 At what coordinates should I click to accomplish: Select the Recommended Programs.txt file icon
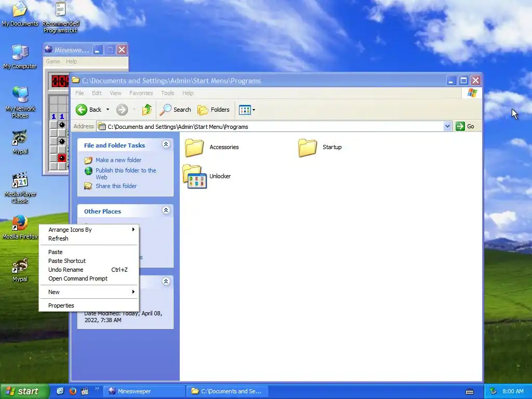tap(60, 17)
